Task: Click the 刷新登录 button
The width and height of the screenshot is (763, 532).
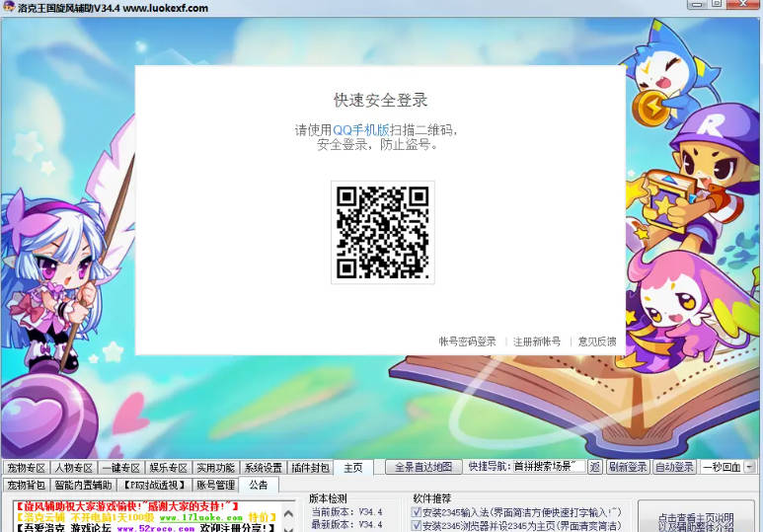Action: point(628,467)
